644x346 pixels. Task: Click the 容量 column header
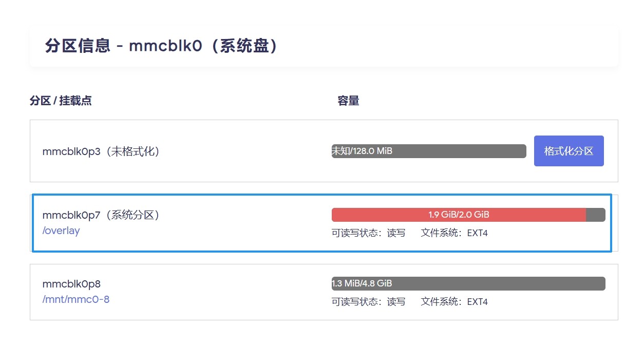click(348, 101)
